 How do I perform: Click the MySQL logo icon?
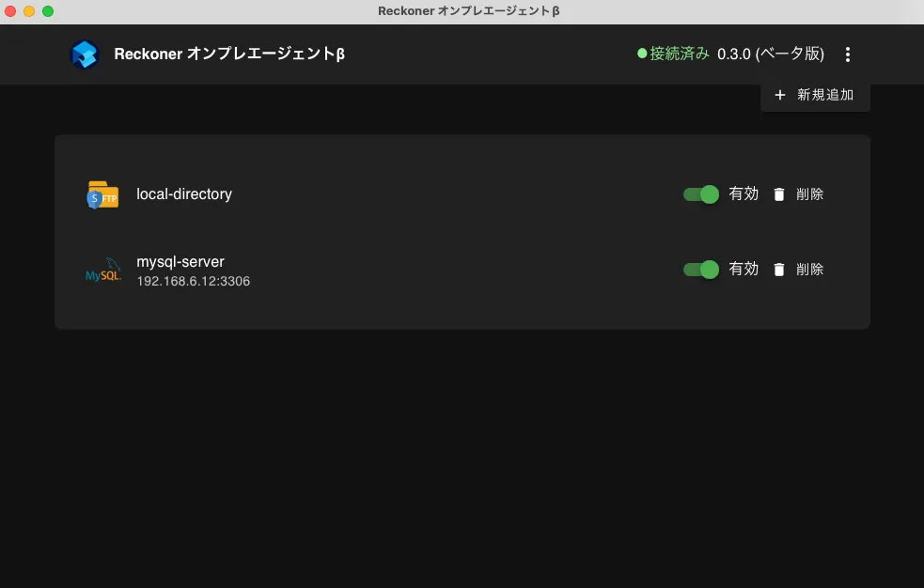(x=103, y=271)
